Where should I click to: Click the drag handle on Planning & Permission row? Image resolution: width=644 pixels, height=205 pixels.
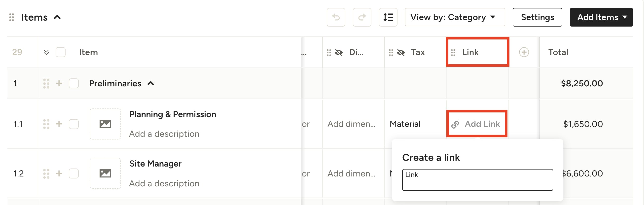point(46,124)
